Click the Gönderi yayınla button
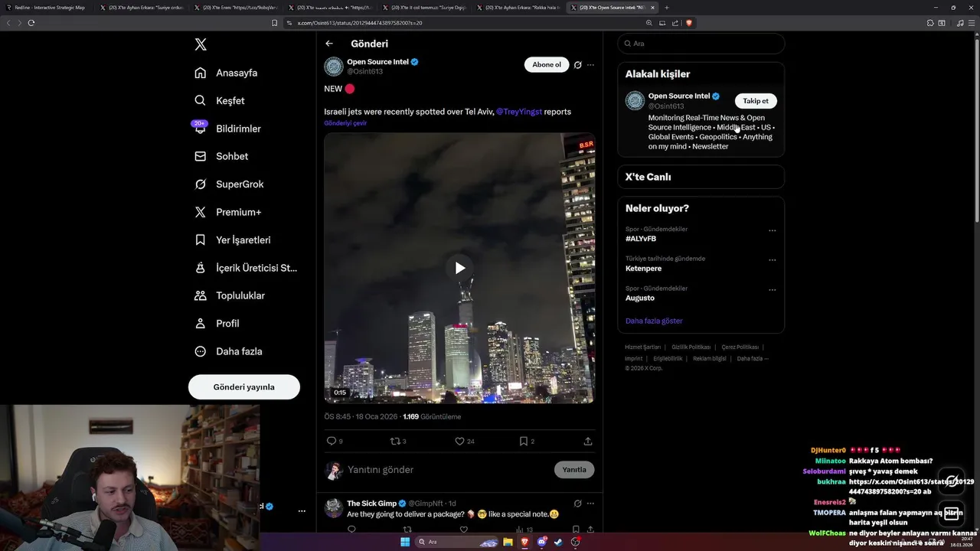 [x=244, y=386]
